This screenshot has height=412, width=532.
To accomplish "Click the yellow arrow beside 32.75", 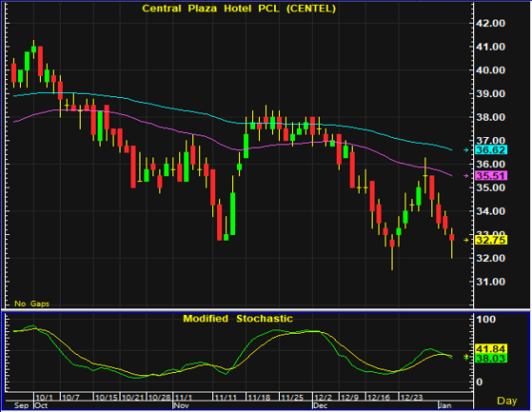I will [x=466, y=240].
